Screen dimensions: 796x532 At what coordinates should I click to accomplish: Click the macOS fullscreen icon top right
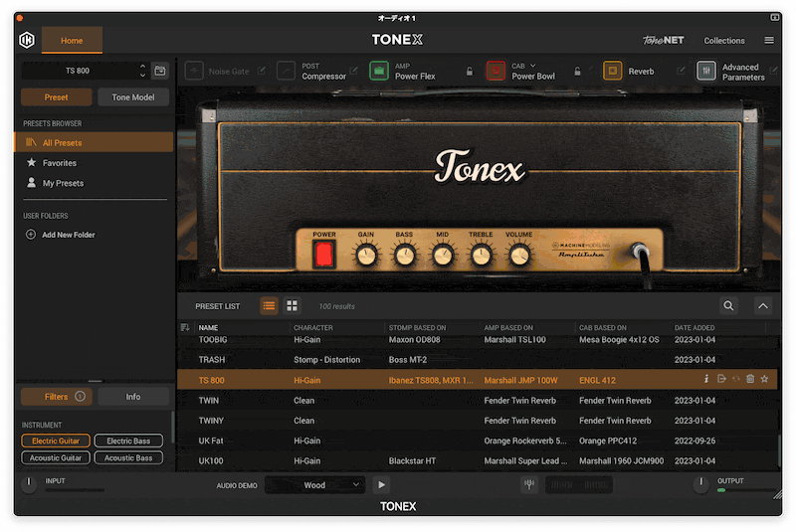click(775, 17)
